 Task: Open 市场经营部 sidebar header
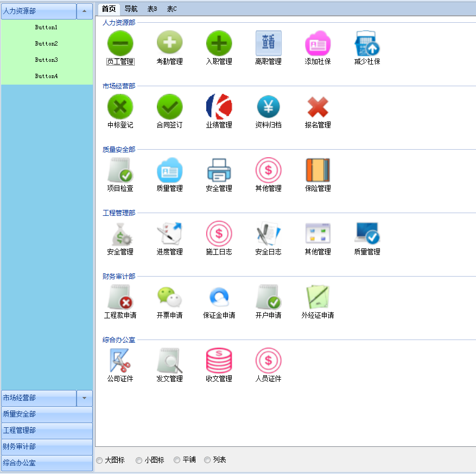pos(39,398)
